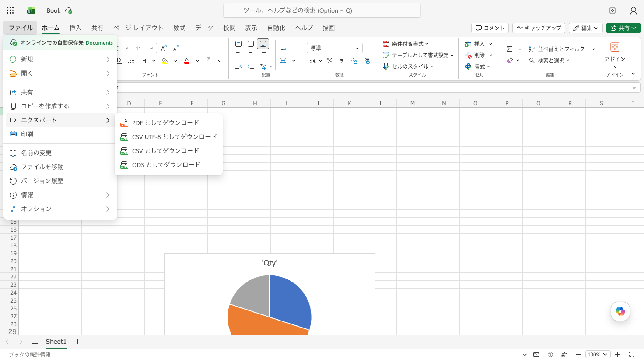
Task: Increase cell indent
Action: [251, 66]
